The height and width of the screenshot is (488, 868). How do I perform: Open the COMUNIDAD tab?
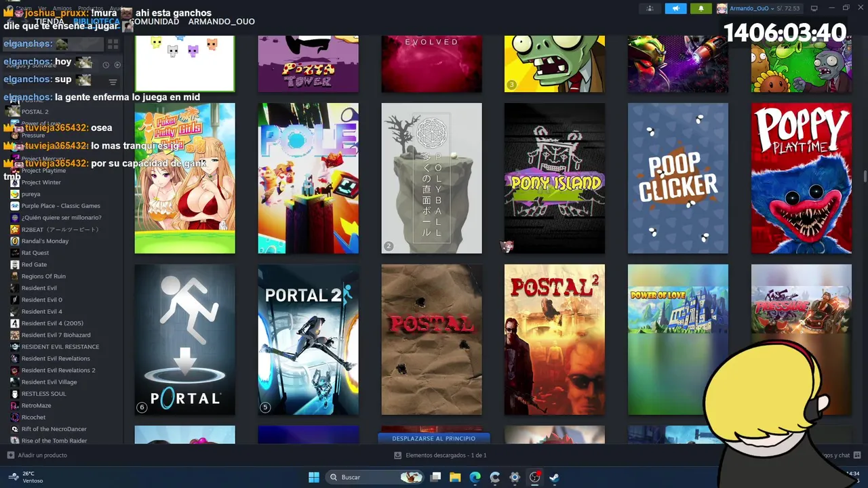click(x=154, y=22)
